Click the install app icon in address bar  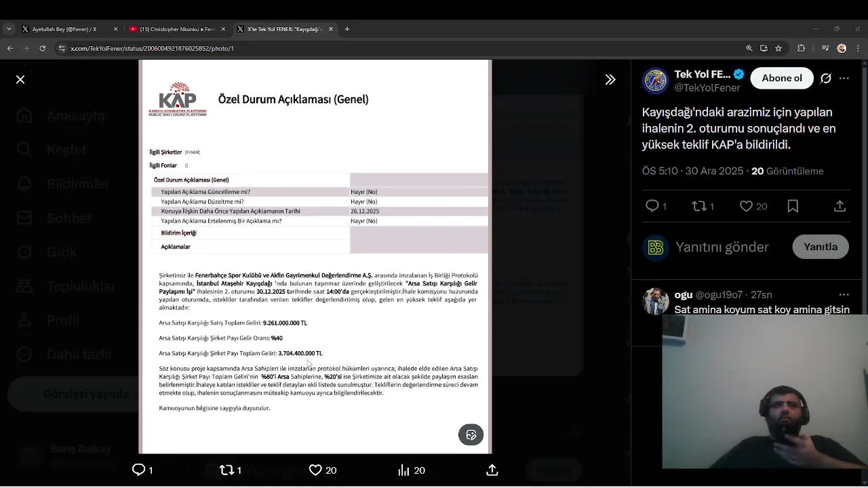(x=764, y=48)
